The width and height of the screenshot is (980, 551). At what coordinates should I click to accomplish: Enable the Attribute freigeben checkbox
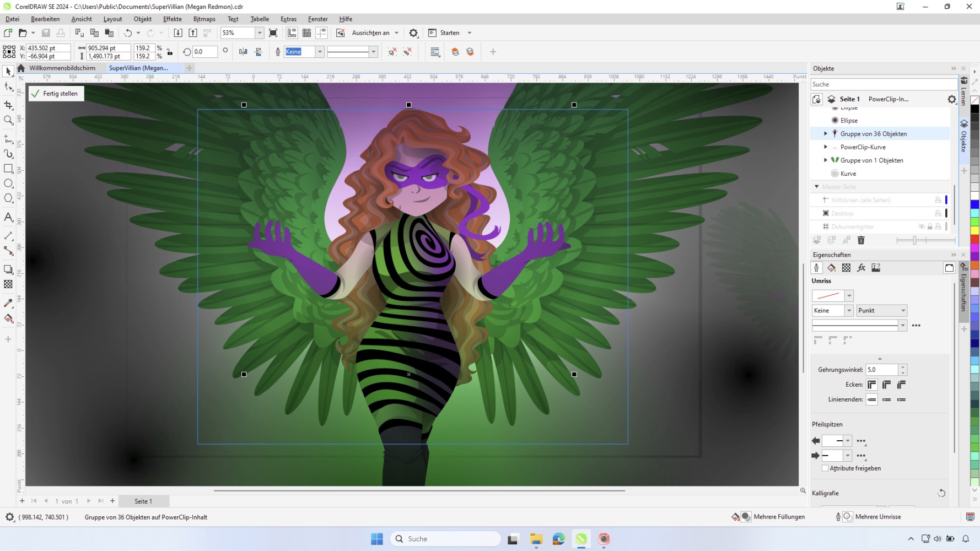point(825,468)
